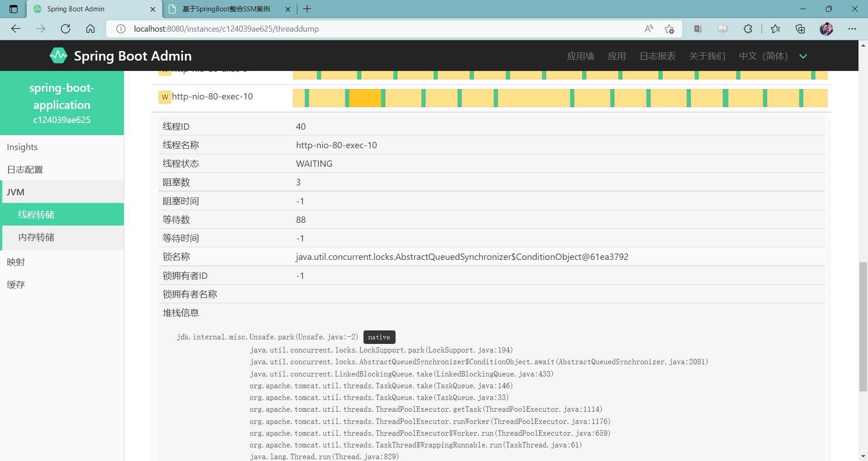The image size is (868, 461).
Task: Open browser settings and more menu
Action: pos(852,29)
